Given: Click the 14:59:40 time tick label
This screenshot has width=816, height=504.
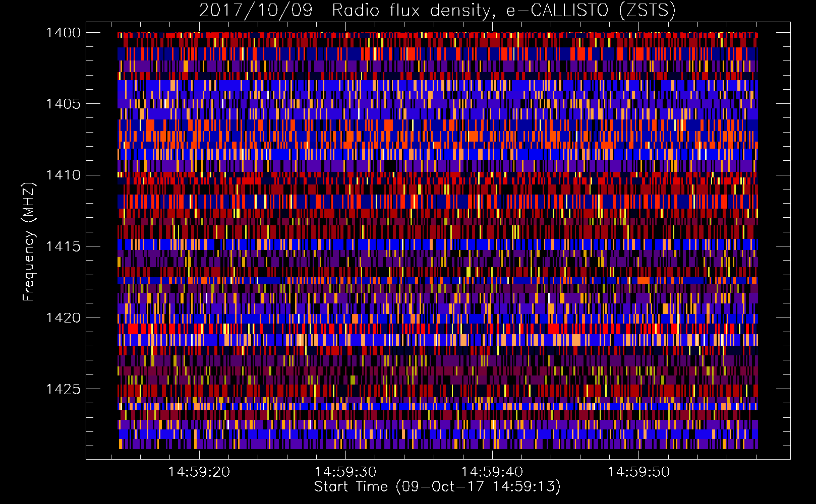Looking at the screenshot, I should point(492,472).
